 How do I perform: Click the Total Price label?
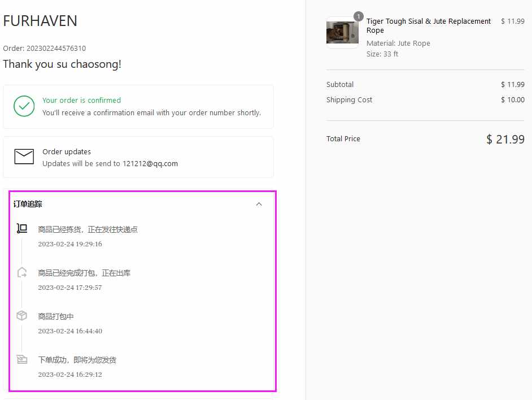pyautogui.click(x=343, y=139)
